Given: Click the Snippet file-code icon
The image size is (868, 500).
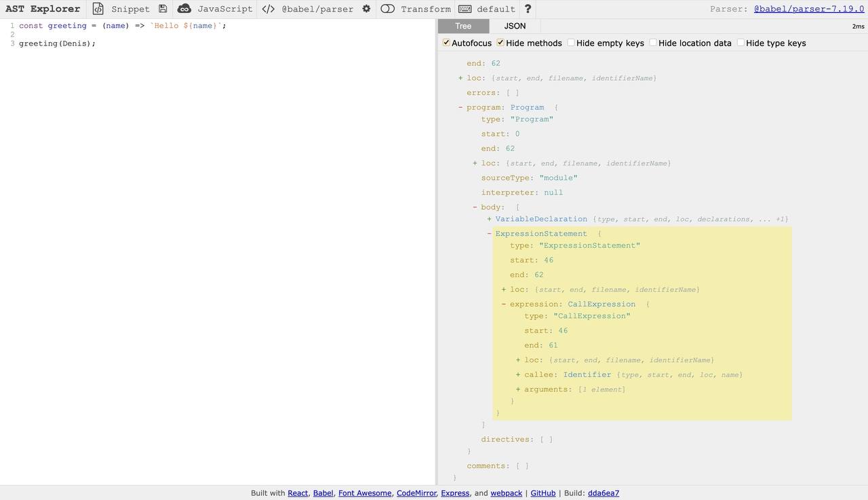Looking at the screenshot, I should click(98, 9).
